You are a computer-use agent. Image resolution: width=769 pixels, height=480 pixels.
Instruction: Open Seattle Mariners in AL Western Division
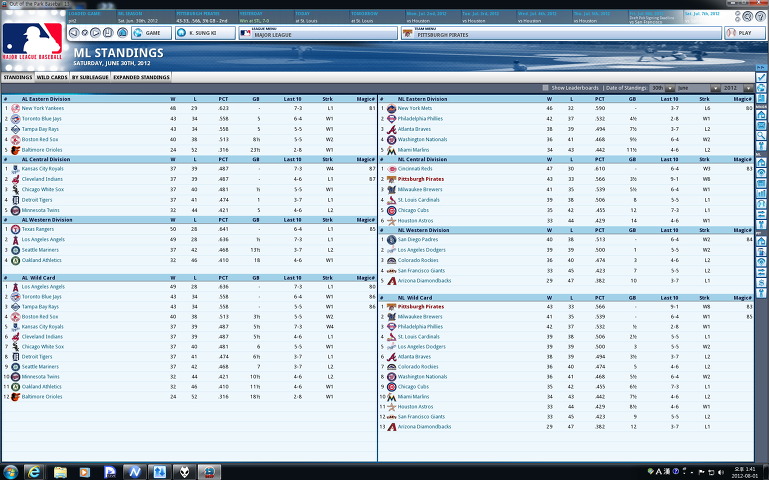click(40, 250)
